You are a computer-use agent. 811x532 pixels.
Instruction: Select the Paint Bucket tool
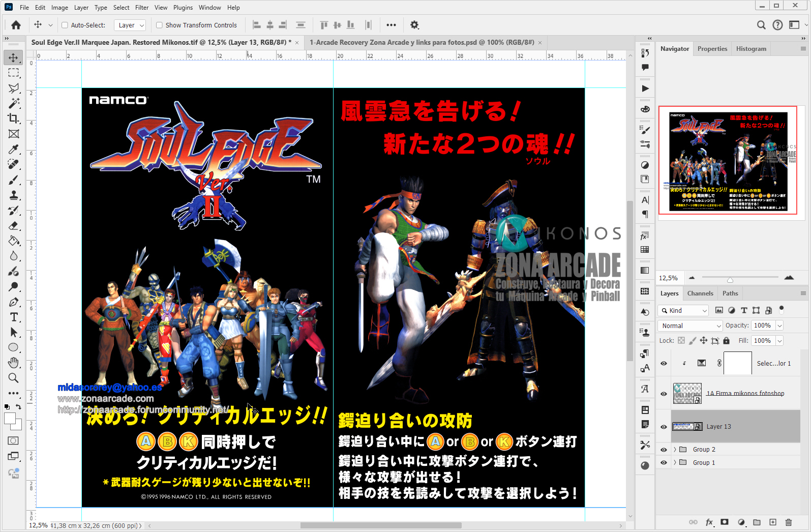[14, 241]
